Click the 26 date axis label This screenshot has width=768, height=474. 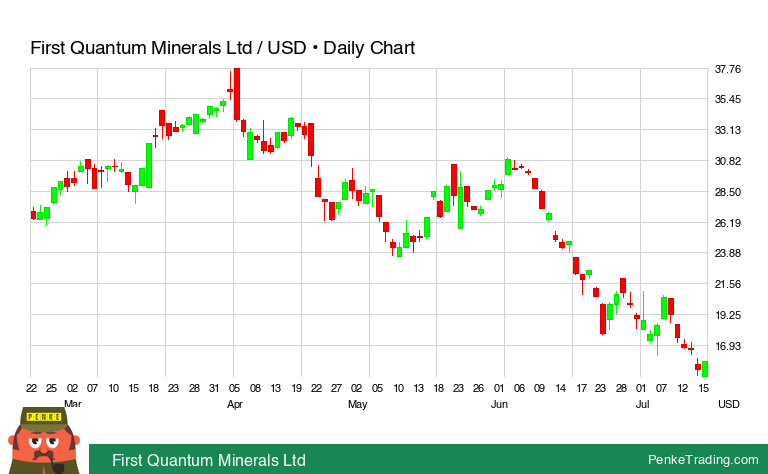(x=478, y=388)
